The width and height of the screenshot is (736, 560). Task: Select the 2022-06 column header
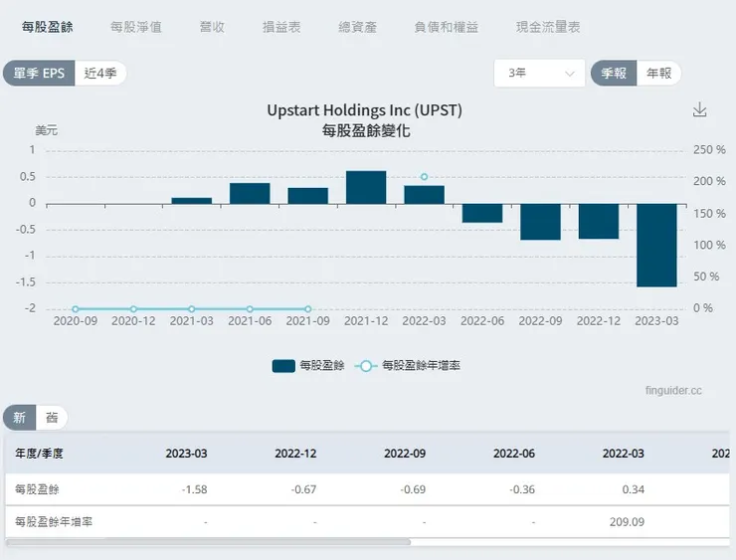[x=514, y=454]
